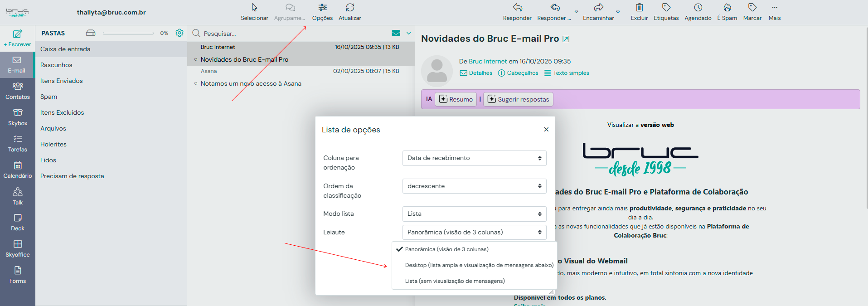The image size is (868, 306).
Task: Click the Bruc logo at top left
Action: 17,12
